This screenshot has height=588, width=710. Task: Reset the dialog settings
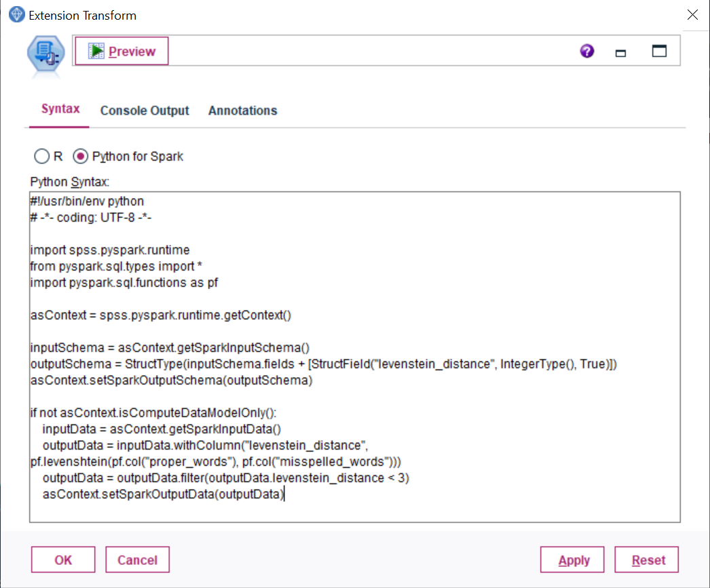click(647, 560)
